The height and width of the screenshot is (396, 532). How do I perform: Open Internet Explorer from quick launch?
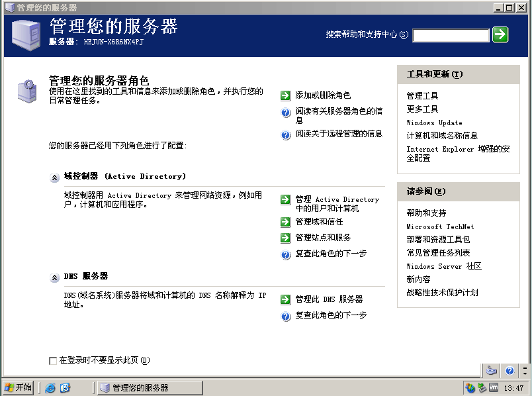pyautogui.click(x=50, y=388)
